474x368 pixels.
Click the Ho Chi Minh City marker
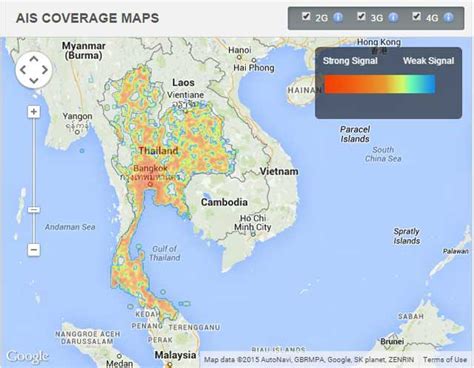click(x=253, y=234)
